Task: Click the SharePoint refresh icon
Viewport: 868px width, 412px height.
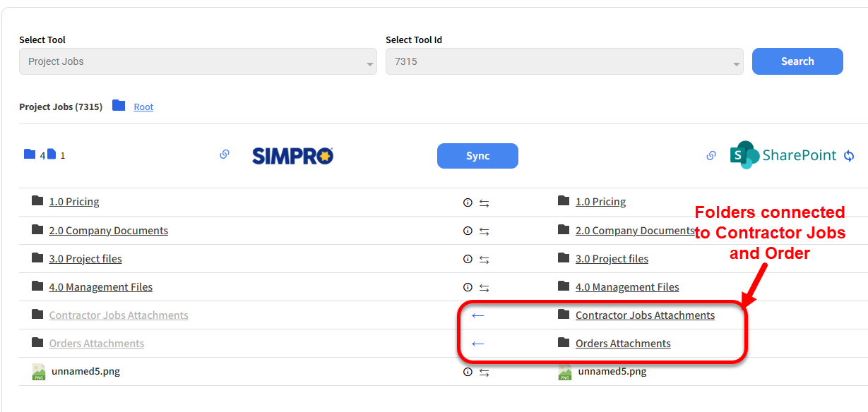Action: click(x=849, y=156)
